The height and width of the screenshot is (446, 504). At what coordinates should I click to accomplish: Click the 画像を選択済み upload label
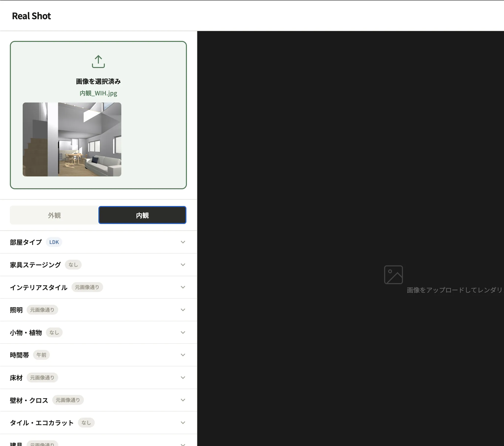(98, 81)
